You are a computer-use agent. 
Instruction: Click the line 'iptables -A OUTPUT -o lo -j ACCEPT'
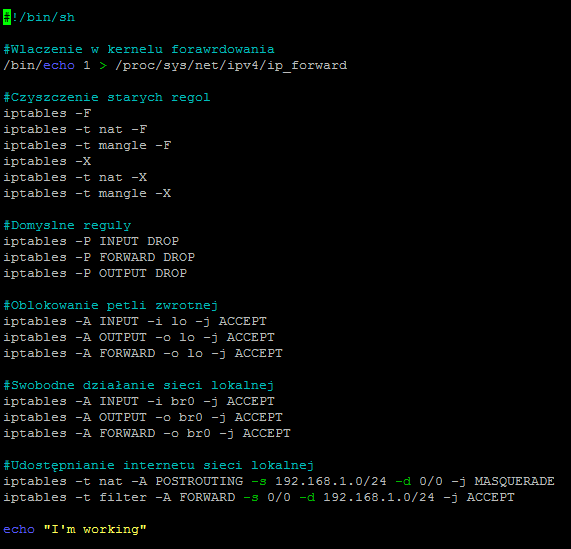[139, 337]
